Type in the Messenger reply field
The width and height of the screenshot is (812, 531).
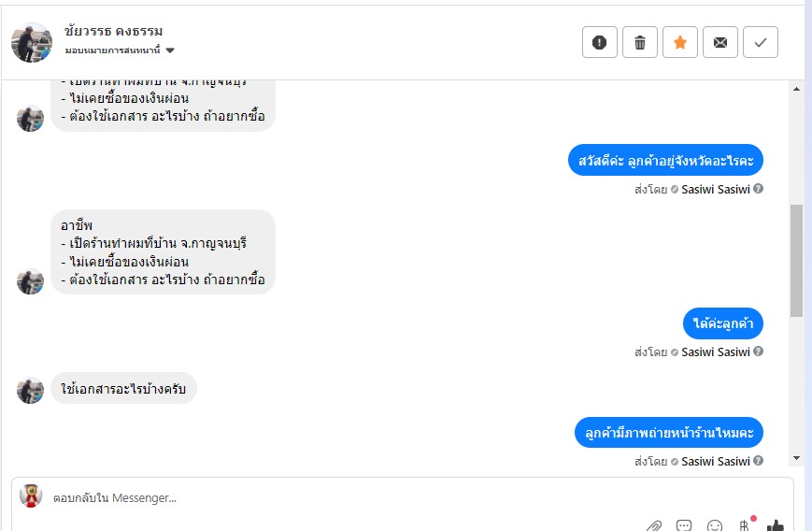(x=374, y=498)
